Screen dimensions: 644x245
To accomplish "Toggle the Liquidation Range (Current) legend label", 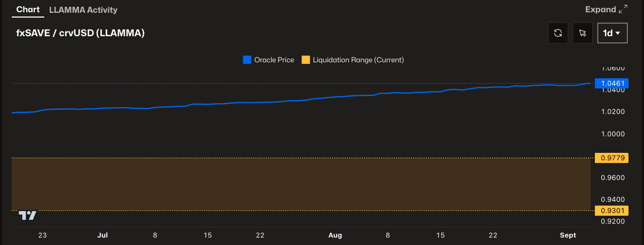I will 358,60.
